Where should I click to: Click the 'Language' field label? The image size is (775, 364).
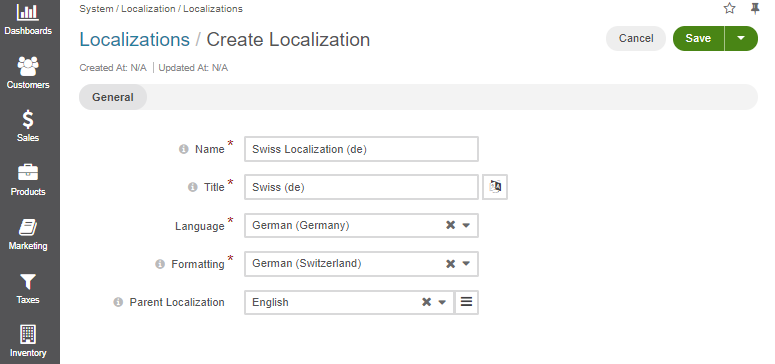[x=200, y=226]
